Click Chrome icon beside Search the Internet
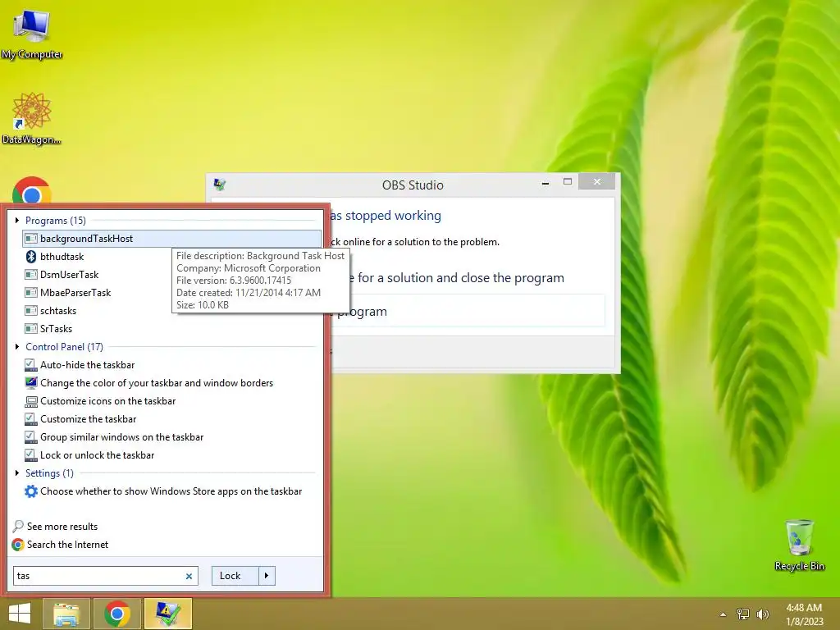Viewport: 840px width, 630px height. coord(18,545)
